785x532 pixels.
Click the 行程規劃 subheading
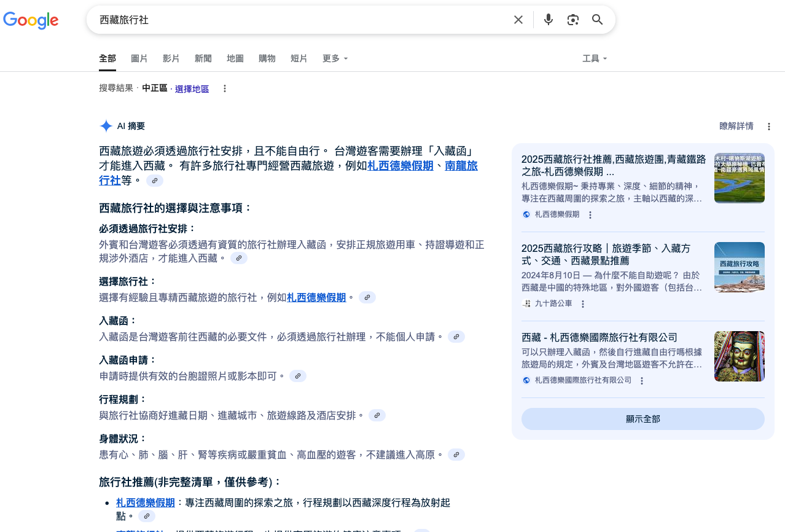tap(123, 399)
